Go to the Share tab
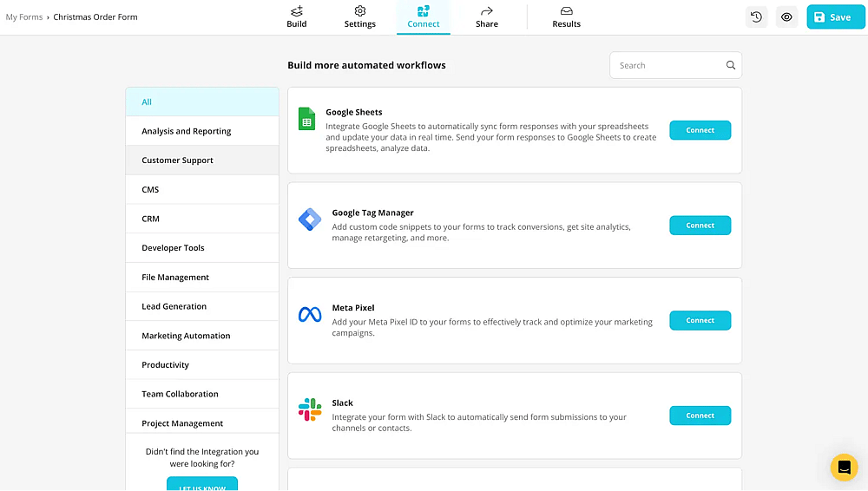The width and height of the screenshot is (868, 491). pos(487,17)
